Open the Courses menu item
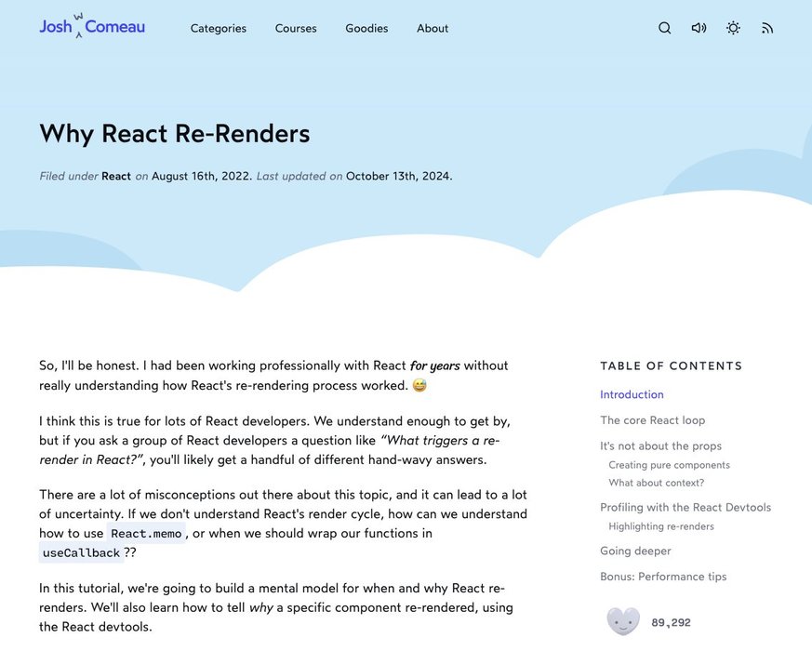Image resolution: width=812 pixels, height=651 pixels. 296,29
